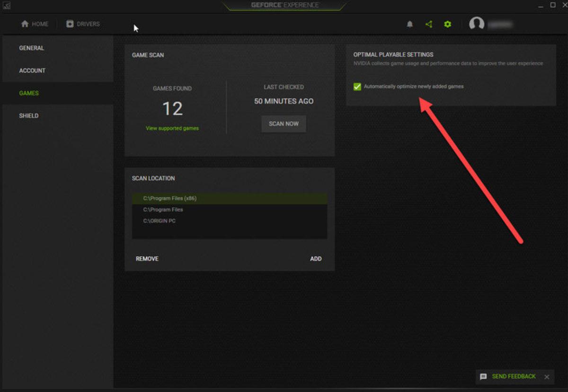Viewport: 568px width, 392px height.
Task: Add a new scan location with ADD
Action: pyautogui.click(x=316, y=259)
